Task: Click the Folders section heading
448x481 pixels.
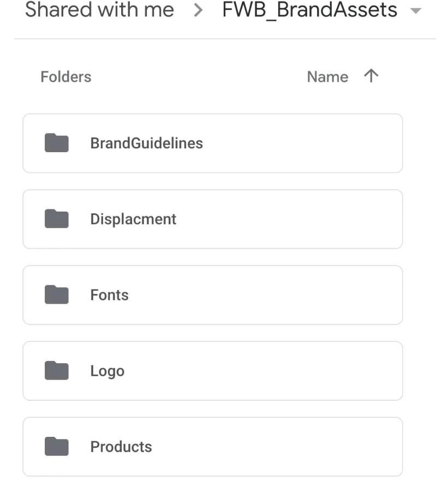Action: click(x=66, y=77)
